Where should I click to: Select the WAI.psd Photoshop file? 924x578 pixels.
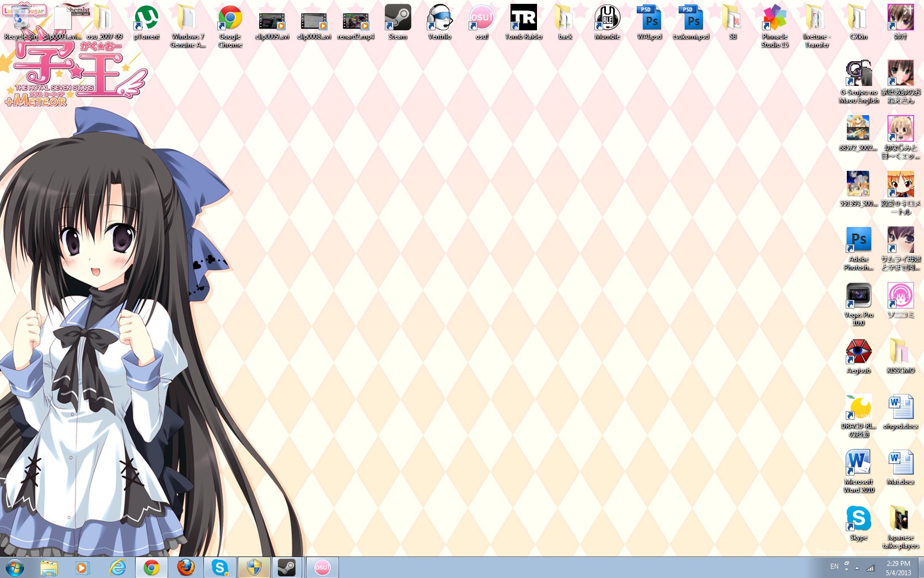649,22
